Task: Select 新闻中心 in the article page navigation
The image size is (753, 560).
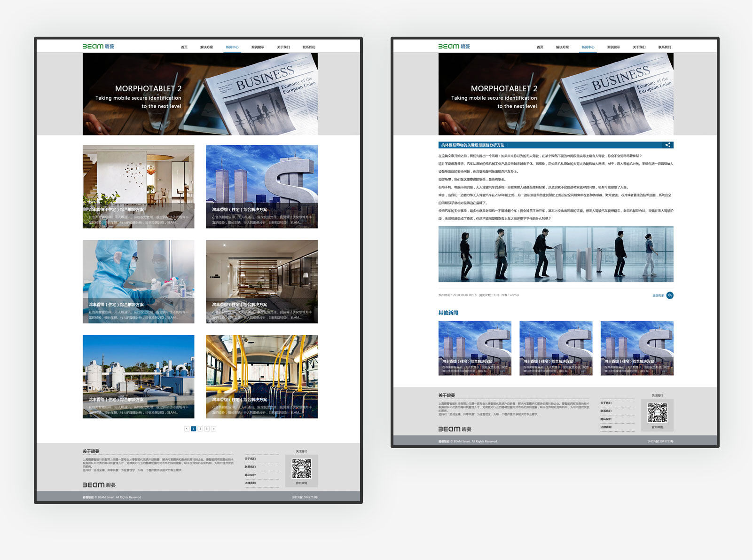Action: click(588, 47)
